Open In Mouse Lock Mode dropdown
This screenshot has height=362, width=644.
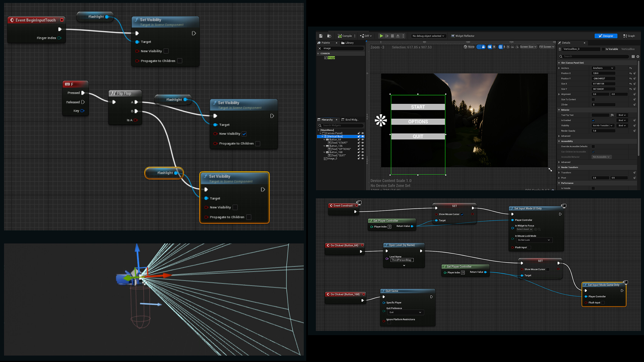point(534,240)
